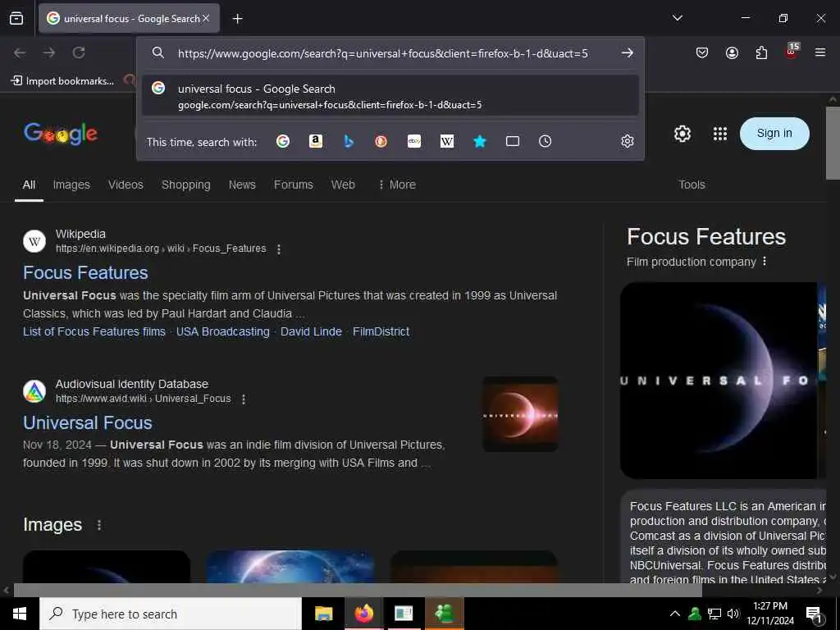Open Windows Start menu
Viewport: 840px width, 630px height.
pos(20,614)
